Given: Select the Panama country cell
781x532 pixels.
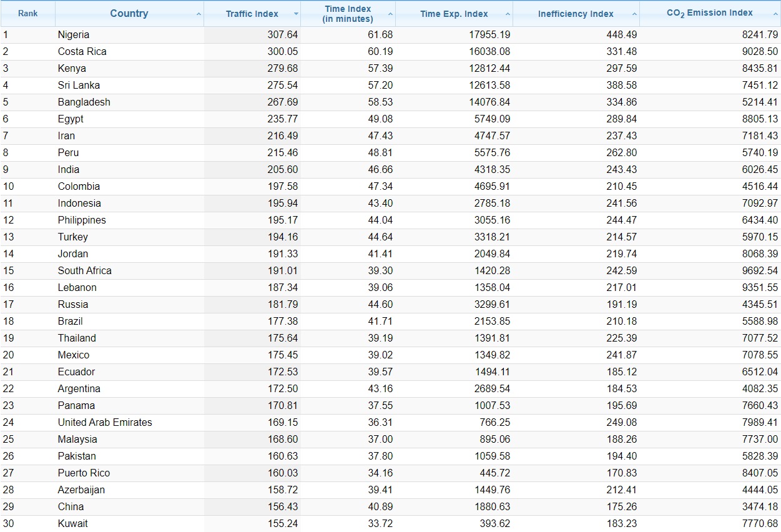Looking at the screenshot, I should 129,406.
